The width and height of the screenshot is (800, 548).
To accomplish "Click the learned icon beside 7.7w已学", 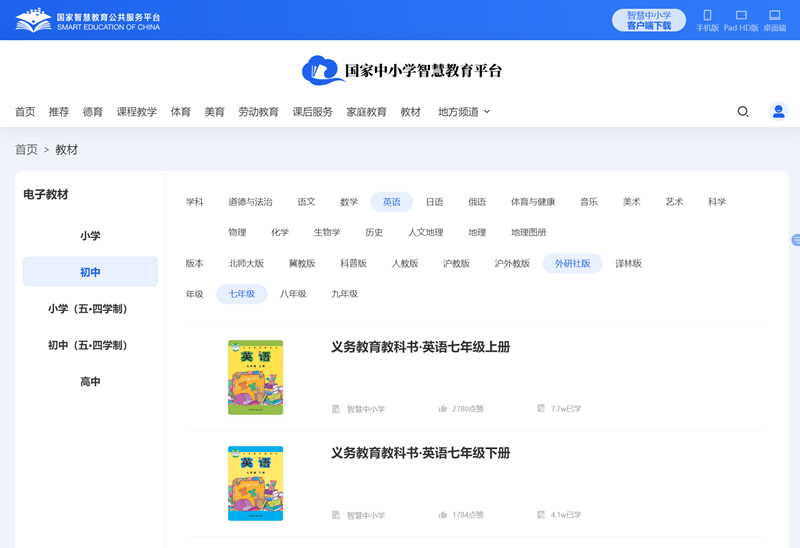I will coord(541,408).
